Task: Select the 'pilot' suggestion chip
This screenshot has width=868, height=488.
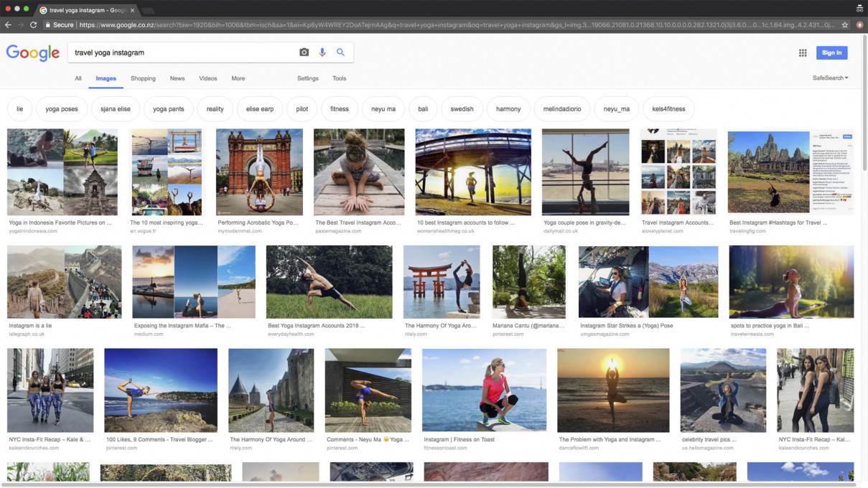Action: click(302, 109)
